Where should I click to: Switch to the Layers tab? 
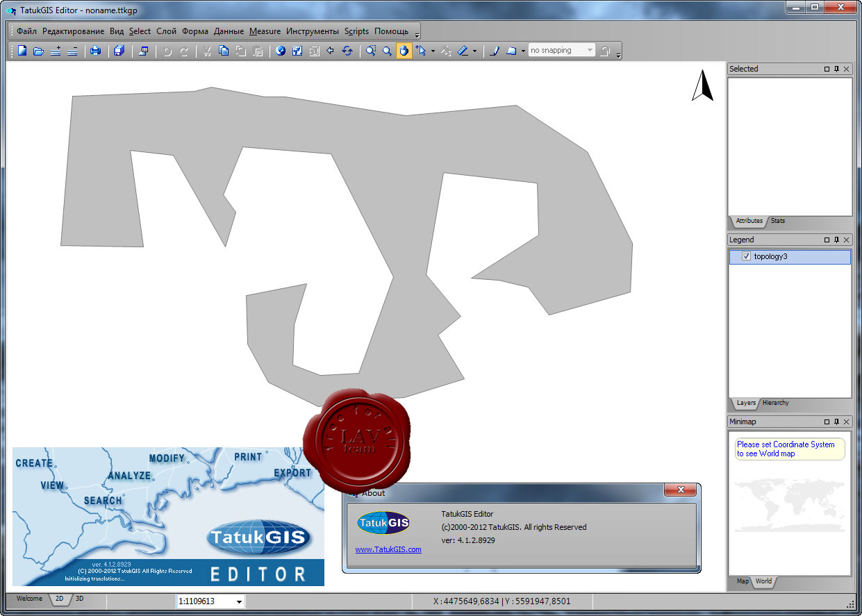746,403
